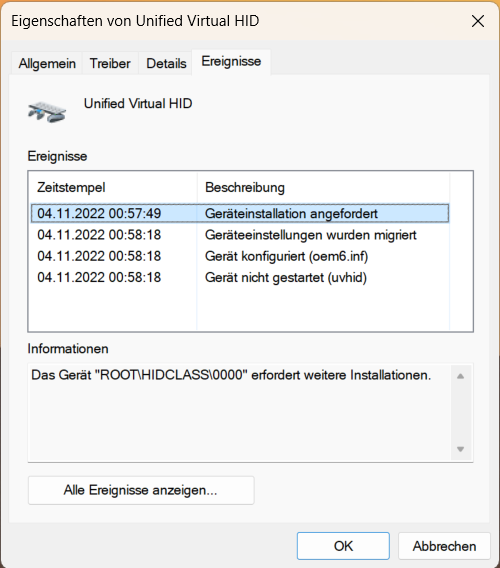Select the row with timestamp 04.11.2022 00:57:49

(x=240, y=213)
